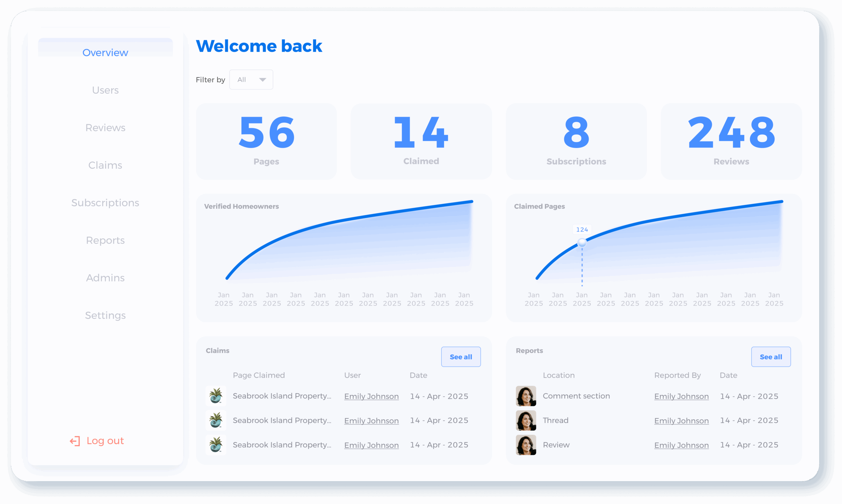Image resolution: width=842 pixels, height=504 pixels.
Task: Go to the Overview section
Action: [105, 53]
